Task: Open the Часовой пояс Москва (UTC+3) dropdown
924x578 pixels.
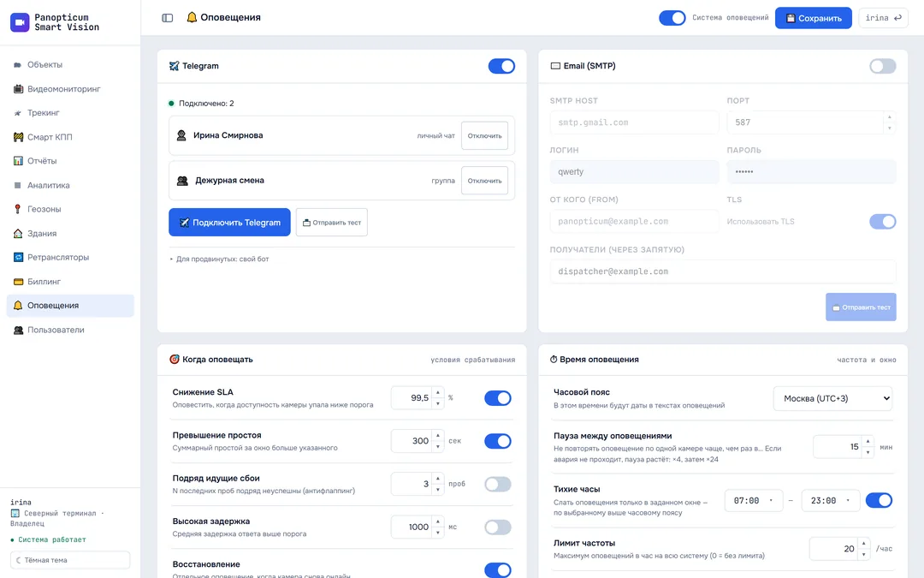Action: pos(832,399)
